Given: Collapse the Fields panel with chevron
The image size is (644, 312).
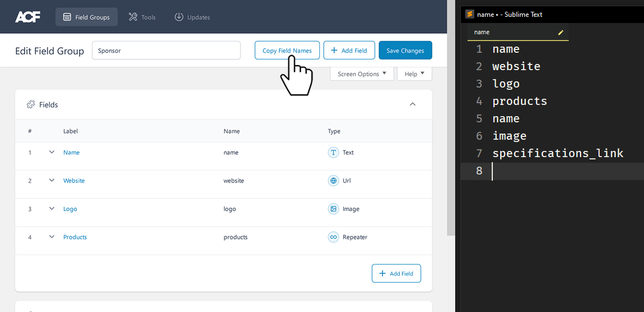Looking at the screenshot, I should click(413, 104).
